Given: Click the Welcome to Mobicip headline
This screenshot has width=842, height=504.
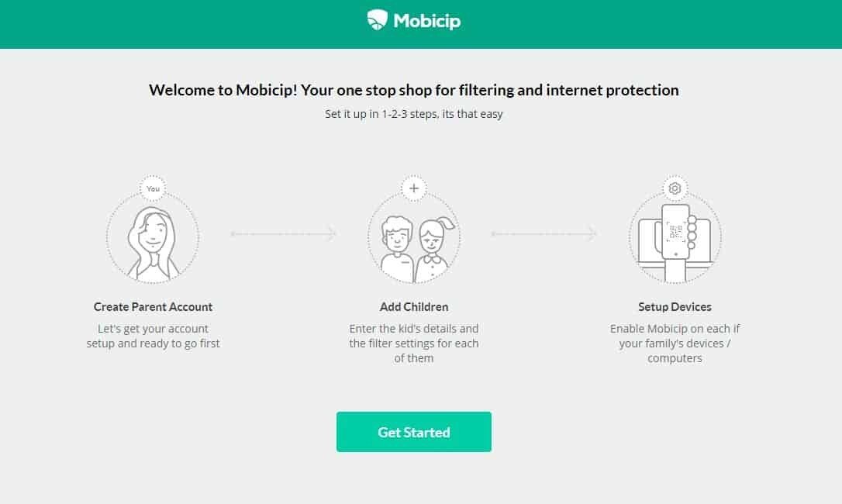Looking at the screenshot, I should coord(414,90).
